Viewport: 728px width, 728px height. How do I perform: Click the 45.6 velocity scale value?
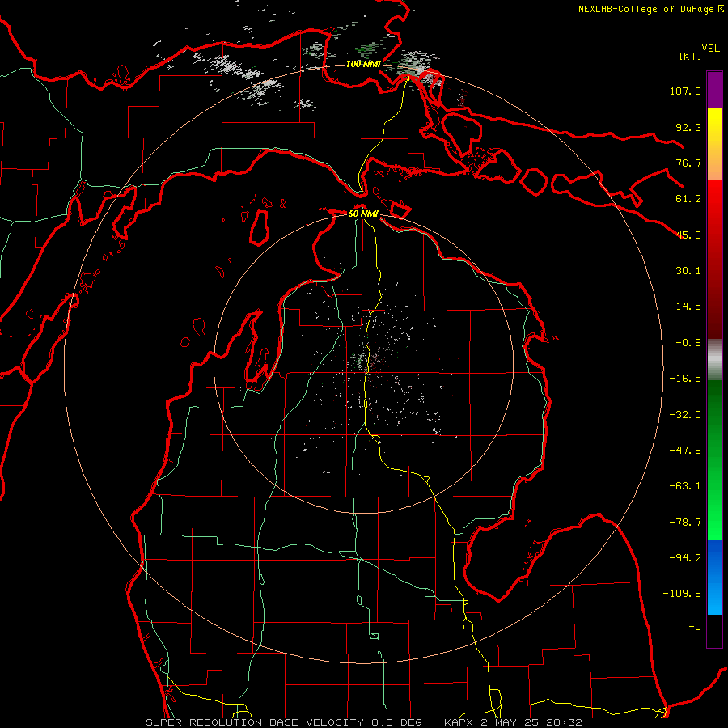tap(688, 235)
